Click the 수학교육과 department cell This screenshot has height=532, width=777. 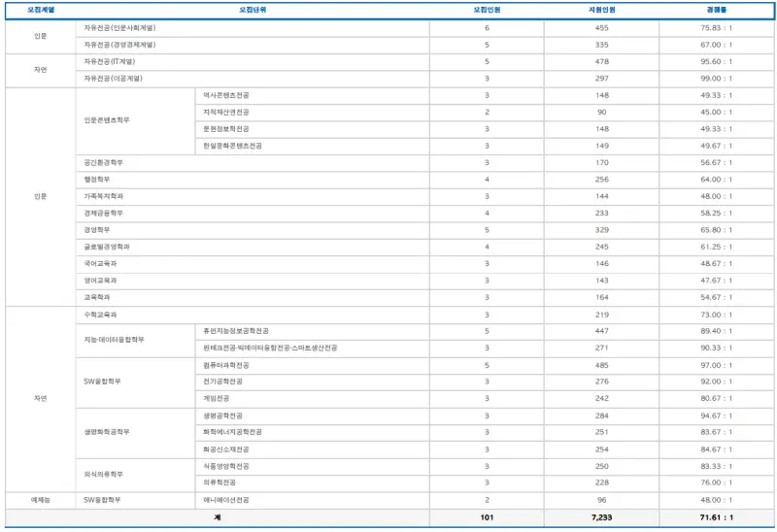[253, 316]
